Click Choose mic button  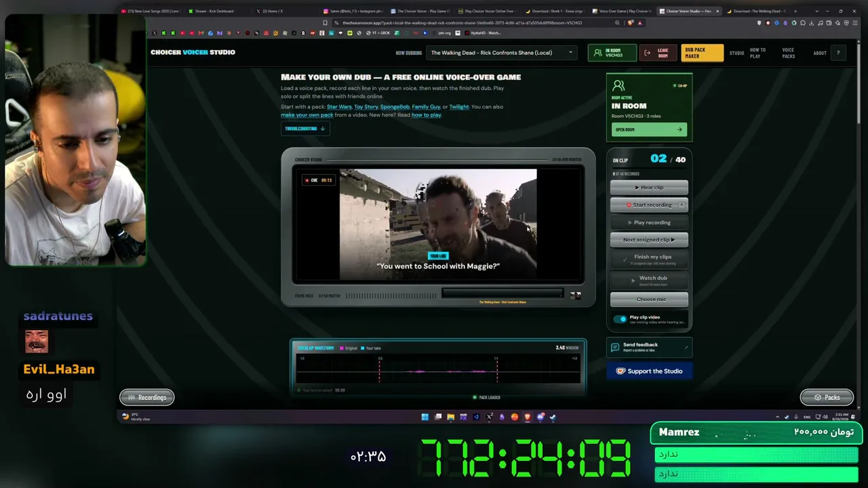point(649,300)
